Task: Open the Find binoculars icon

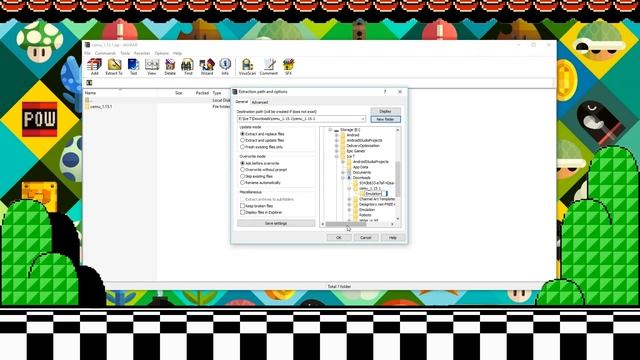Action: [x=188, y=67]
